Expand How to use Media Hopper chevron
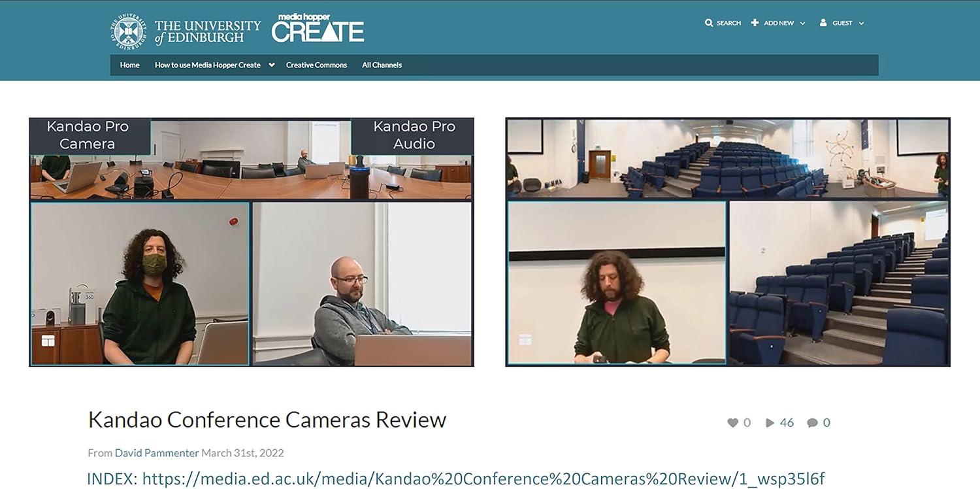This screenshot has width=980, height=489. pyautogui.click(x=271, y=65)
